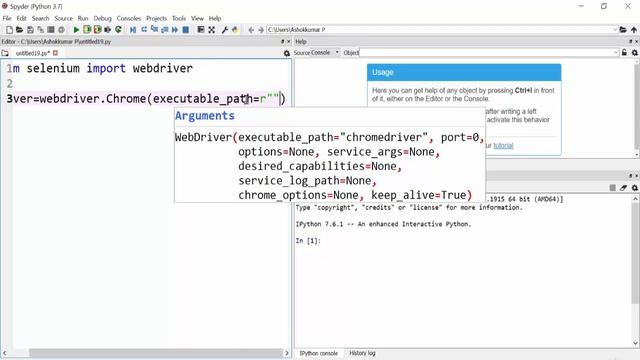Step into function debug icon
The height and width of the screenshot is (360, 640).
coord(154,30)
